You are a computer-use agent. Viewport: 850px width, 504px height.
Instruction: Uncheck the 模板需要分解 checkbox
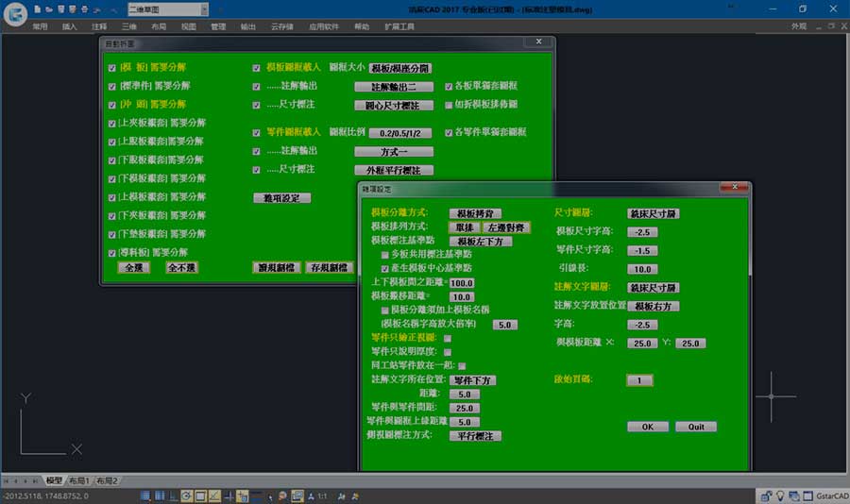click(112, 68)
